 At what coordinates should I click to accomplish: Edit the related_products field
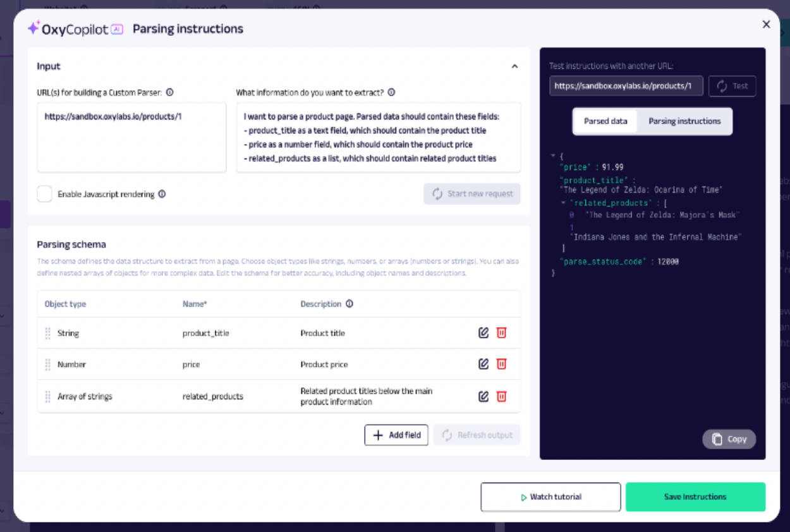483,396
